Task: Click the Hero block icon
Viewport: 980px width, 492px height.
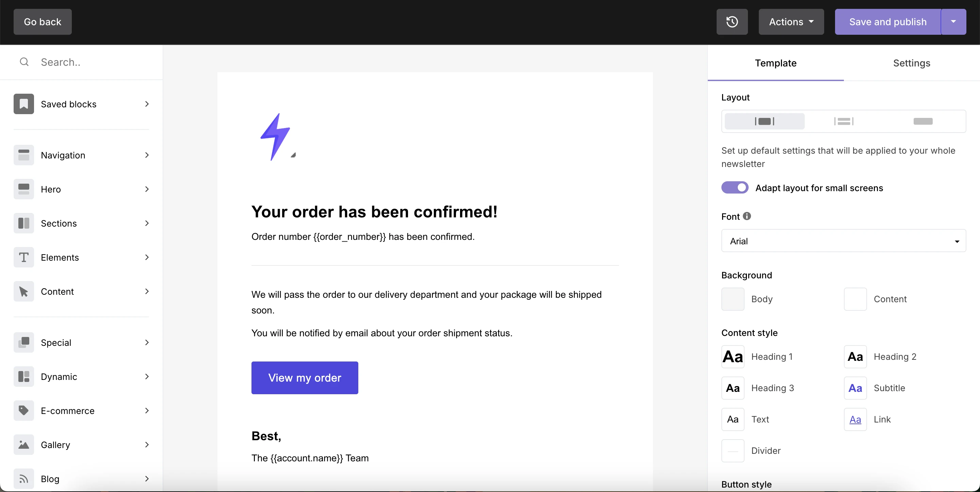Action: point(23,189)
